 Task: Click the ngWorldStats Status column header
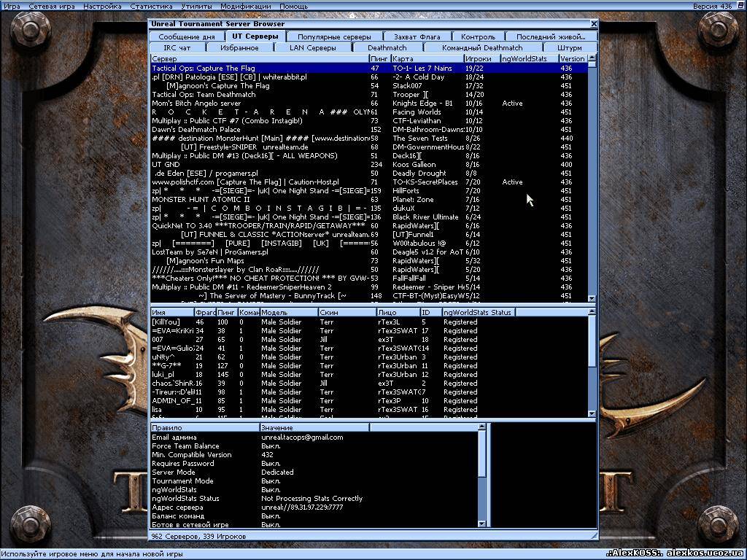(479, 312)
